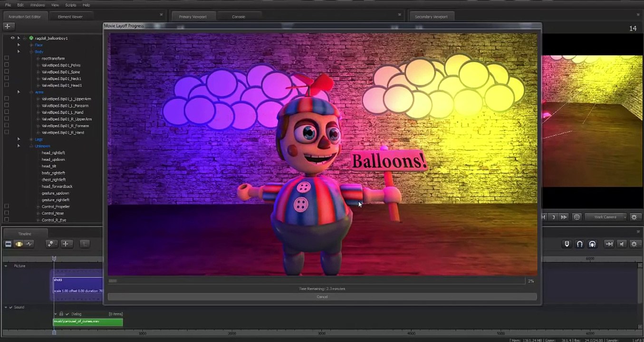Screen dimensions: 644x342
Task: Open the Work Camera dropdown
Action: 607,217
